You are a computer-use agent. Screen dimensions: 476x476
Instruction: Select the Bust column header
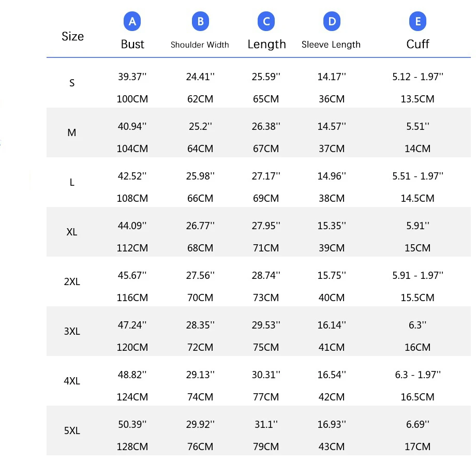tap(132, 44)
